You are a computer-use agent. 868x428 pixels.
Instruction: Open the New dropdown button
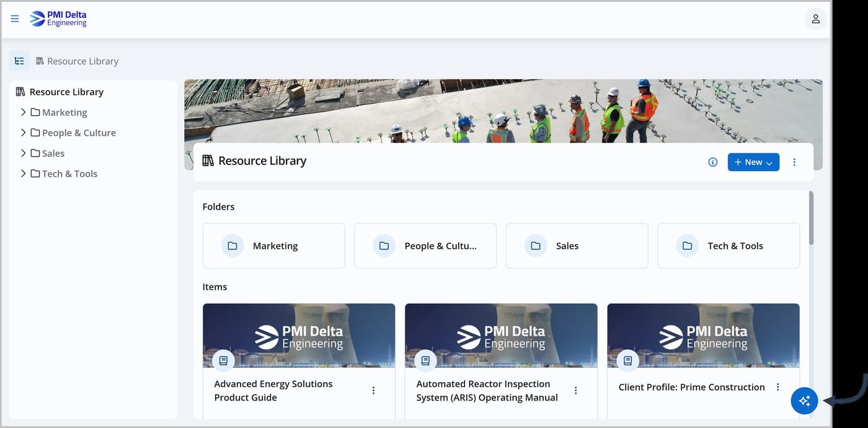753,162
